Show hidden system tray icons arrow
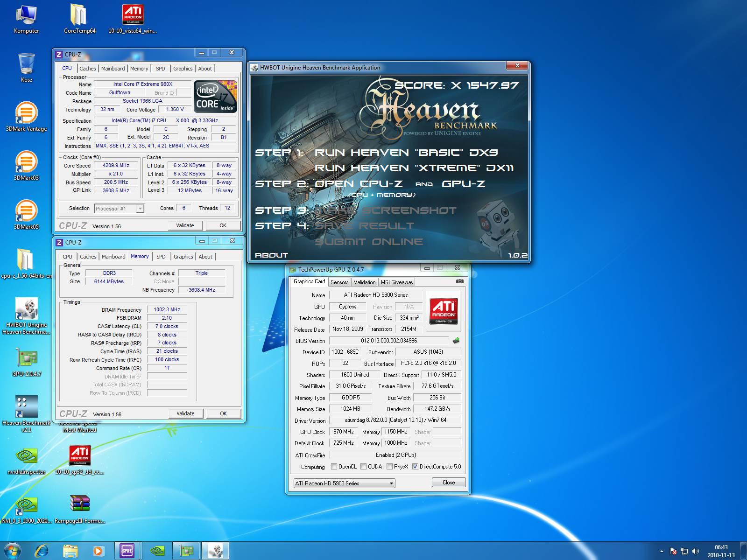This screenshot has width=747, height=560. point(662,552)
